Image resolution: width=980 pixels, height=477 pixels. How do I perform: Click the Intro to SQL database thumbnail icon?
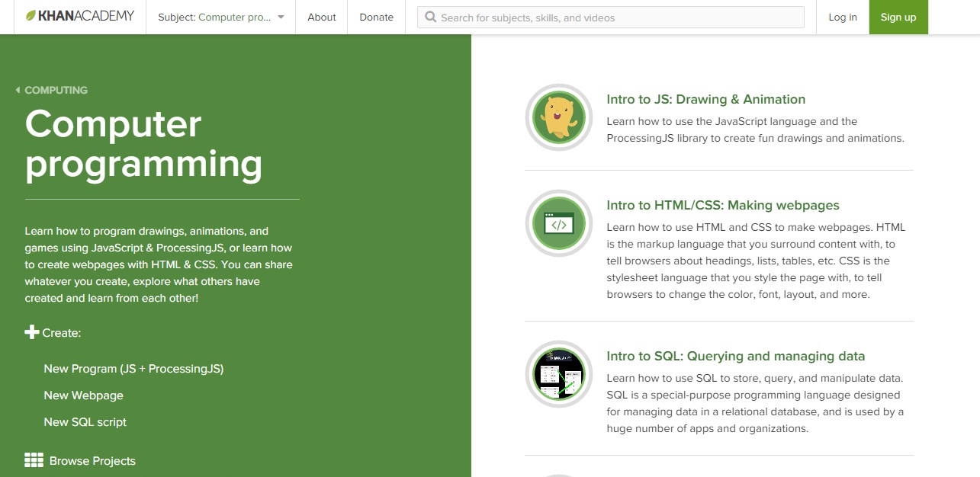coord(559,374)
